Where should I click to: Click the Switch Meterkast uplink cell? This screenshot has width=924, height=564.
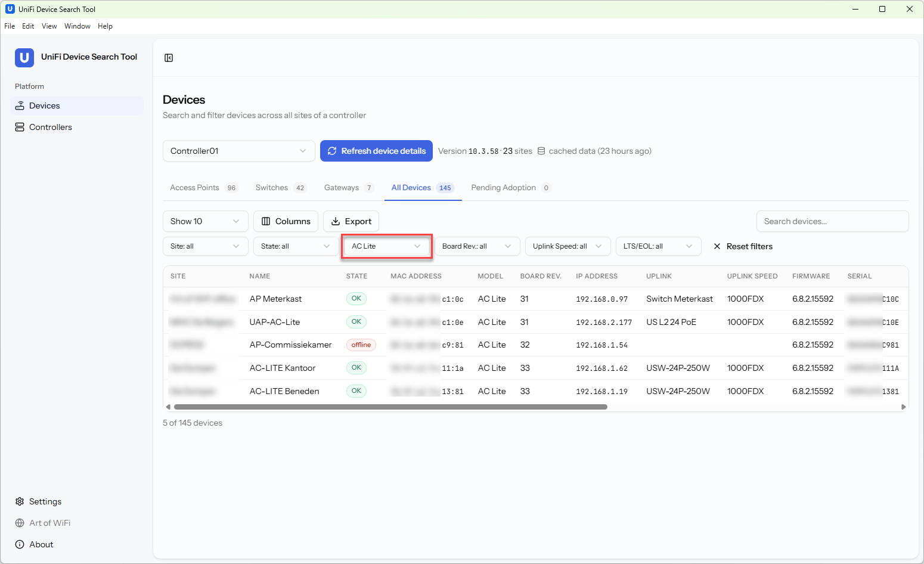tap(680, 299)
